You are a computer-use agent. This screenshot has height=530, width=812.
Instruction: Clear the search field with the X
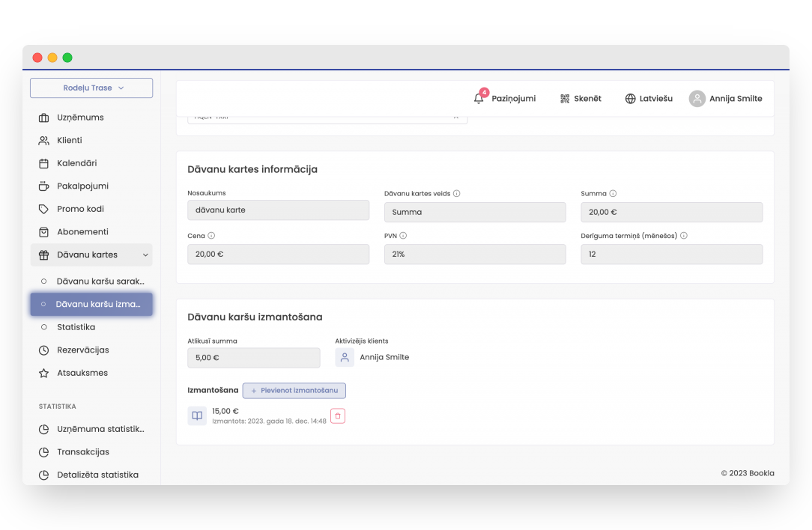(455, 118)
